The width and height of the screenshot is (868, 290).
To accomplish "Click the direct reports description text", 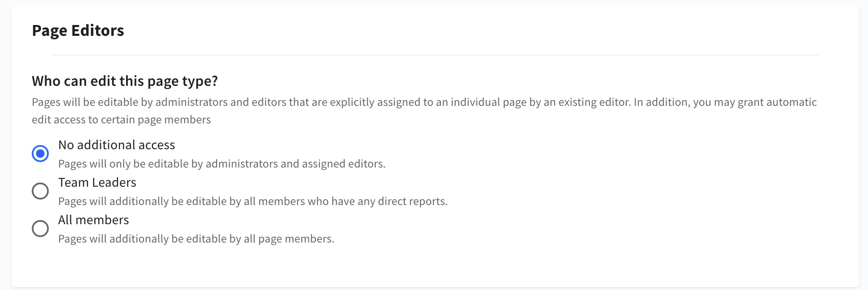I will coord(252,201).
